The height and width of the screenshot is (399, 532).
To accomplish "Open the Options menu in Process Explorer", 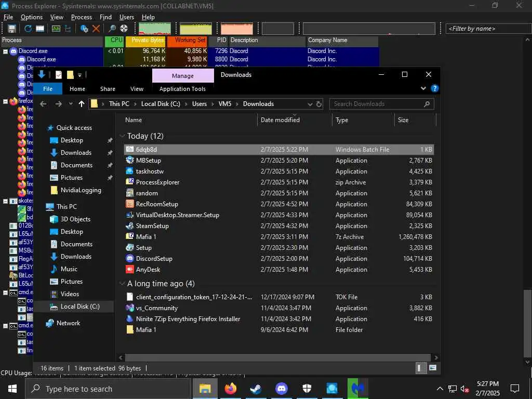I will [32, 17].
